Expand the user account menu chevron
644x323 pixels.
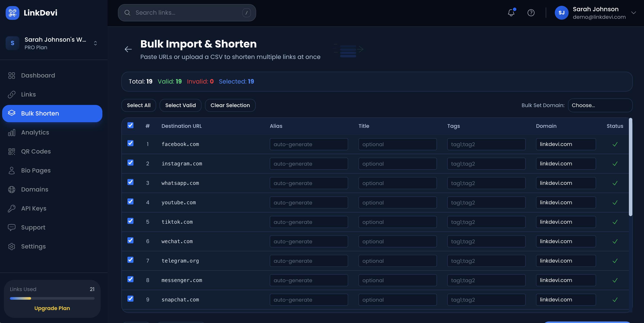[633, 13]
